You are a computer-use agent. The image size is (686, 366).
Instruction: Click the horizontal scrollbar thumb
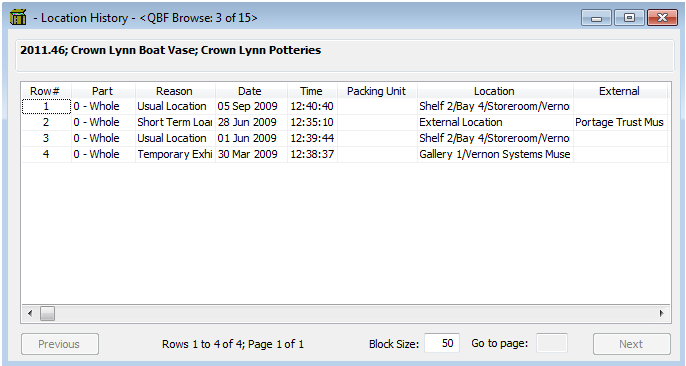coord(47,314)
